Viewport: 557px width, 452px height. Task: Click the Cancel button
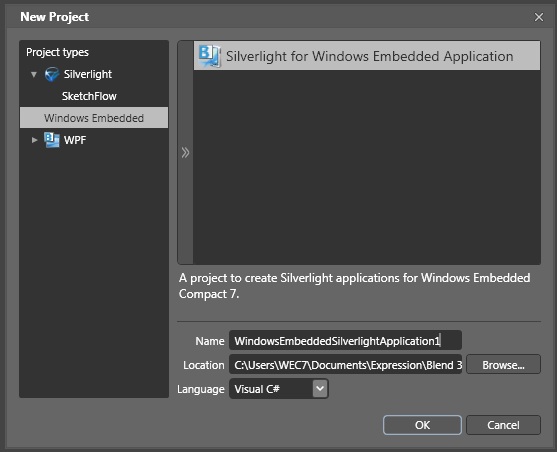[x=503, y=425]
